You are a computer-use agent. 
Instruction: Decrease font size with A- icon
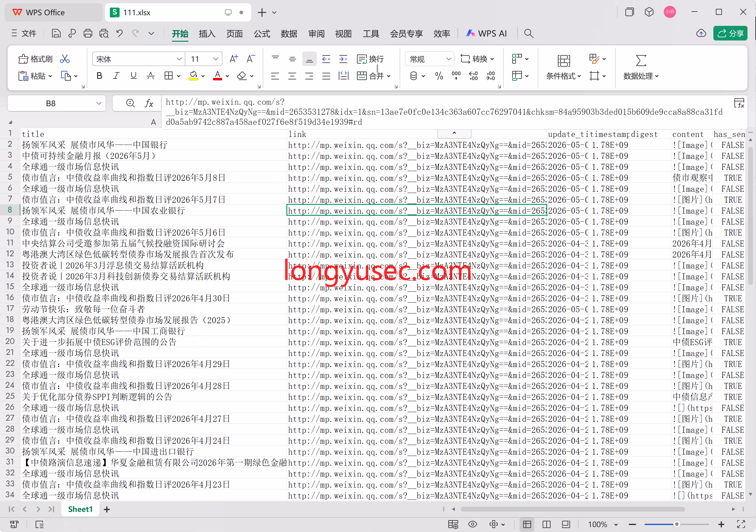[x=251, y=59]
